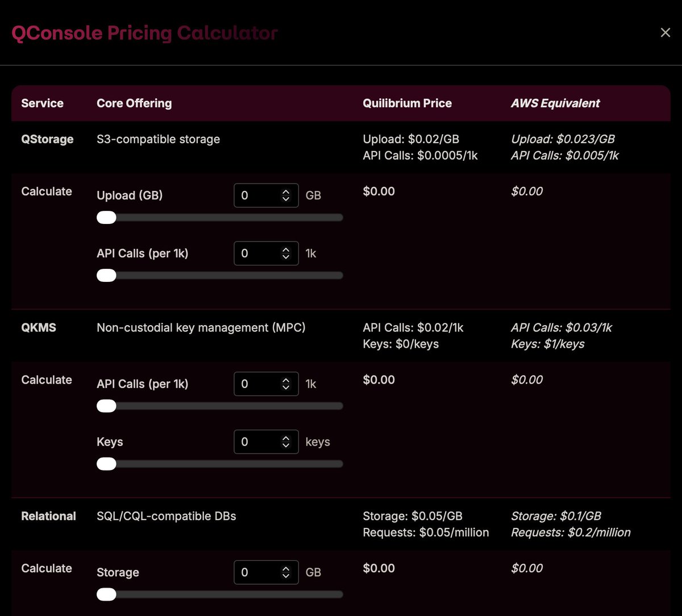682x616 pixels.
Task: Click the Upload: $0.02/GB price text
Action: click(411, 139)
